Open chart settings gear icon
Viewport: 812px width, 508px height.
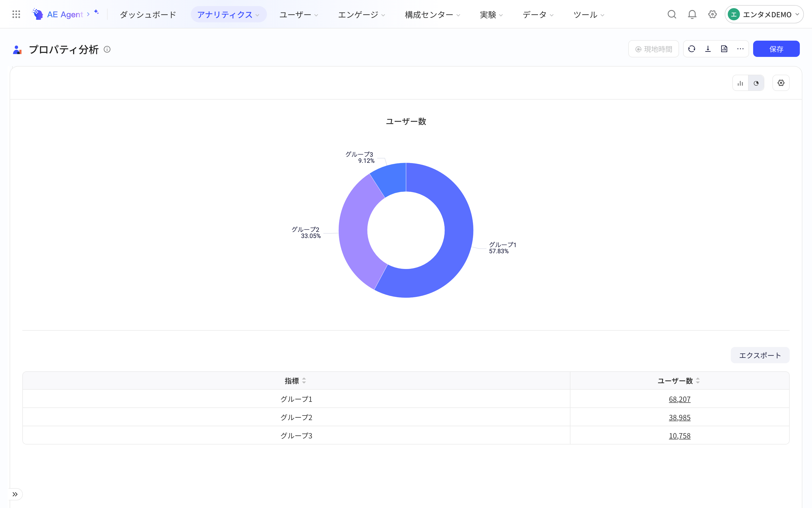[781, 83]
